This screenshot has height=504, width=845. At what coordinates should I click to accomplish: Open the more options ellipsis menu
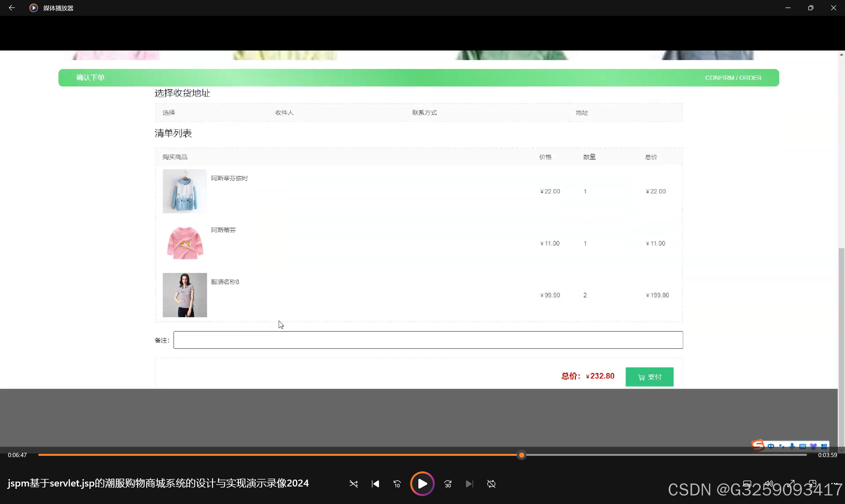834,484
